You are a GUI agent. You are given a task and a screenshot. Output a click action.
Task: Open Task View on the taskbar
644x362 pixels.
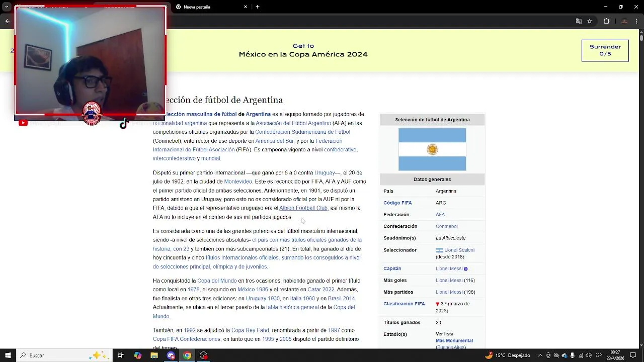point(121,355)
